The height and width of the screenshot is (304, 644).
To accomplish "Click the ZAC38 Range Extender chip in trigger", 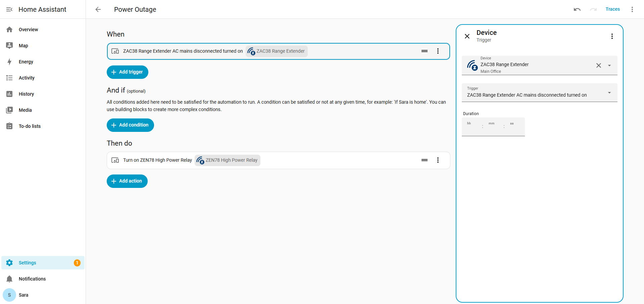I will click(277, 51).
